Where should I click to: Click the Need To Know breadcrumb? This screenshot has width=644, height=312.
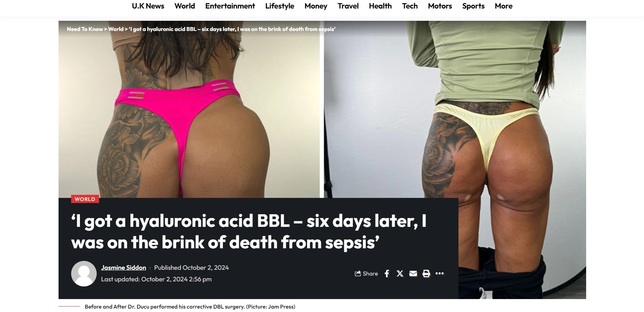pos(85,29)
